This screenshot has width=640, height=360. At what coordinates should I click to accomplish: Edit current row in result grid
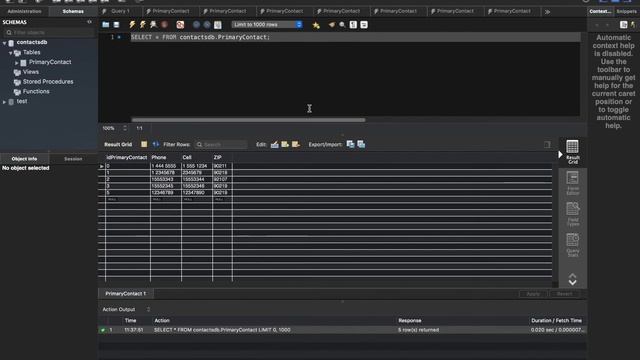[275, 144]
